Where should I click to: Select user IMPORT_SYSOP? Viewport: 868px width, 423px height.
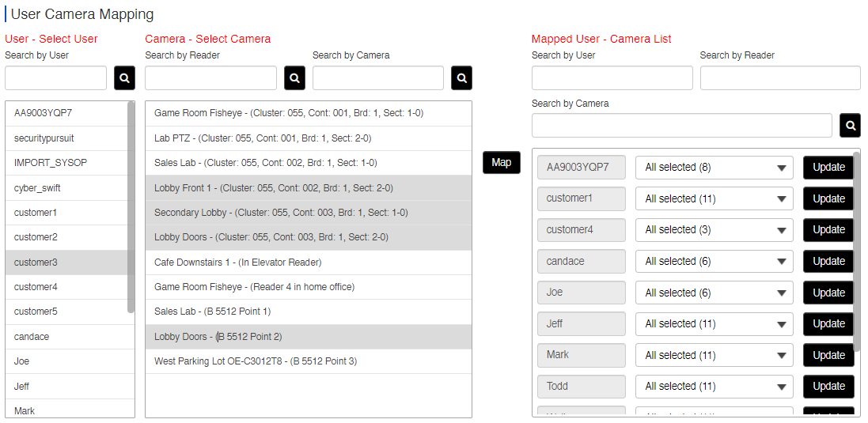coord(66,163)
